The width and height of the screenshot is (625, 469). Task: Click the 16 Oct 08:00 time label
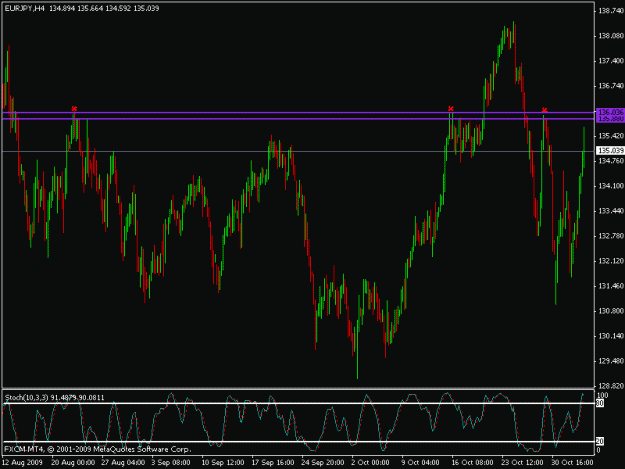[473, 462]
